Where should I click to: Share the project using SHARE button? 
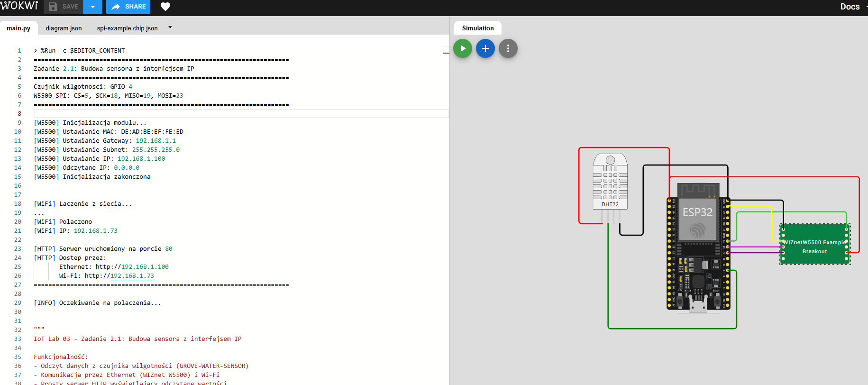click(128, 7)
